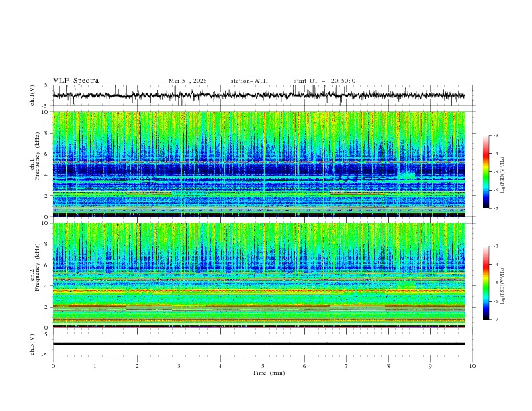Click the VLF Spectra title text
The width and height of the screenshot is (532, 411).
(x=76, y=81)
